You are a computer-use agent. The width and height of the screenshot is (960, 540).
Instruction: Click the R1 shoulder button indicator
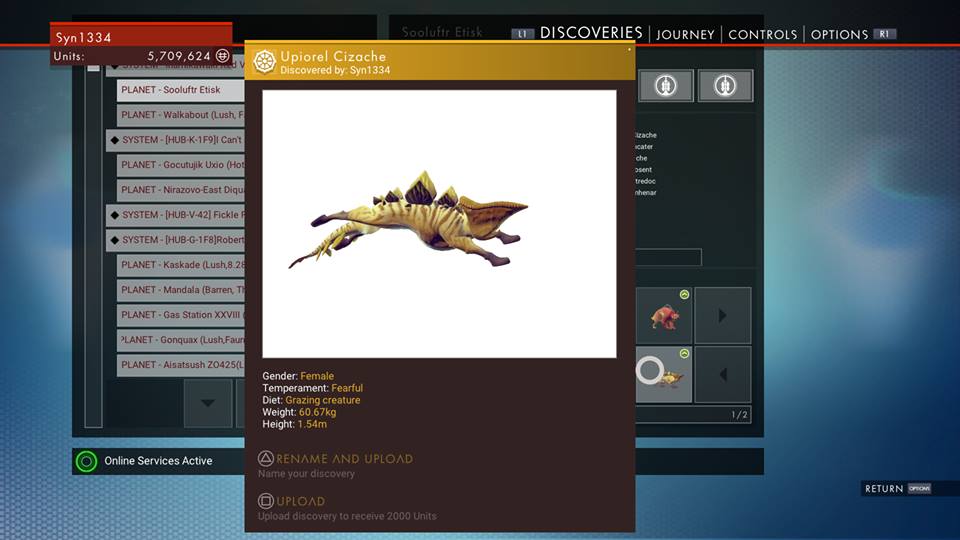(884, 34)
